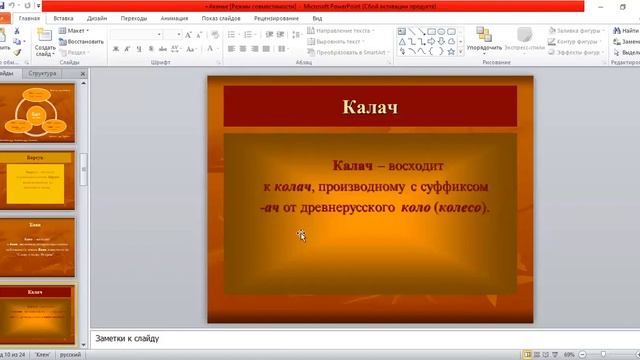640x360 pixels.
Task: Decrease list indent level icon
Action: [x=269, y=35]
